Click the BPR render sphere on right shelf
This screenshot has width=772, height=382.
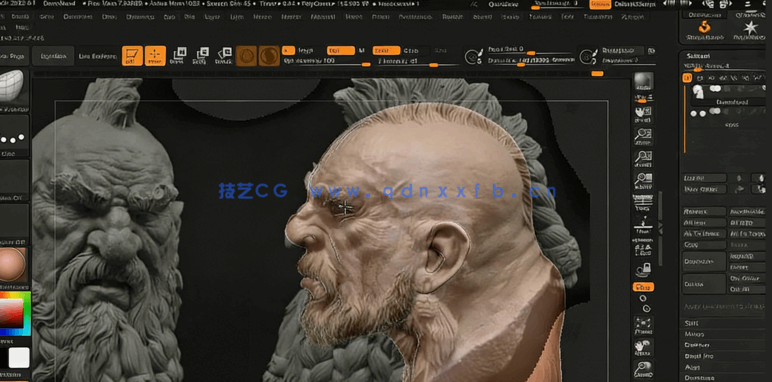643,81
